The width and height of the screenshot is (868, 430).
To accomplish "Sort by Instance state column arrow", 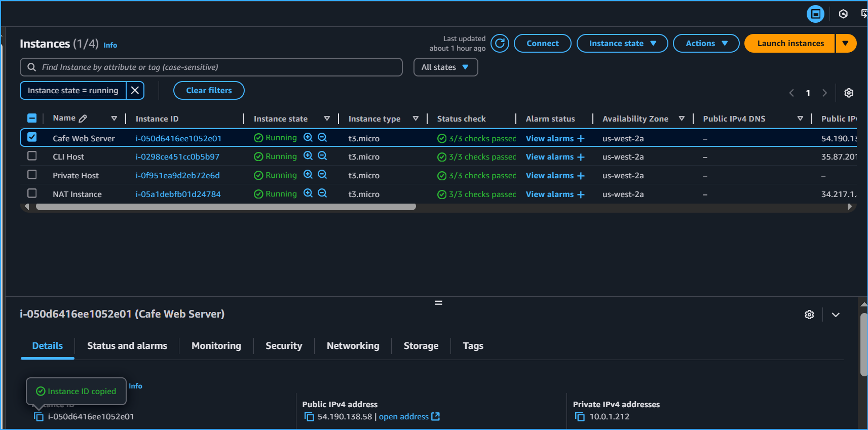I will pyautogui.click(x=327, y=119).
